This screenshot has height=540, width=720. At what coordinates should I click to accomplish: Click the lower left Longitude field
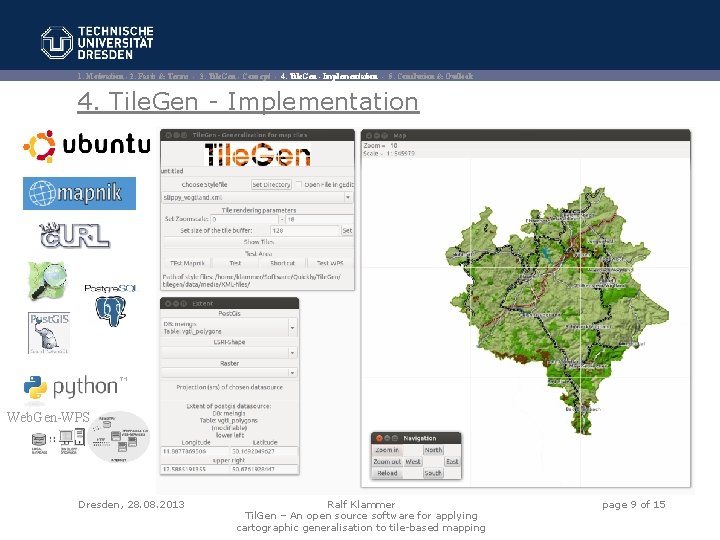195,451
